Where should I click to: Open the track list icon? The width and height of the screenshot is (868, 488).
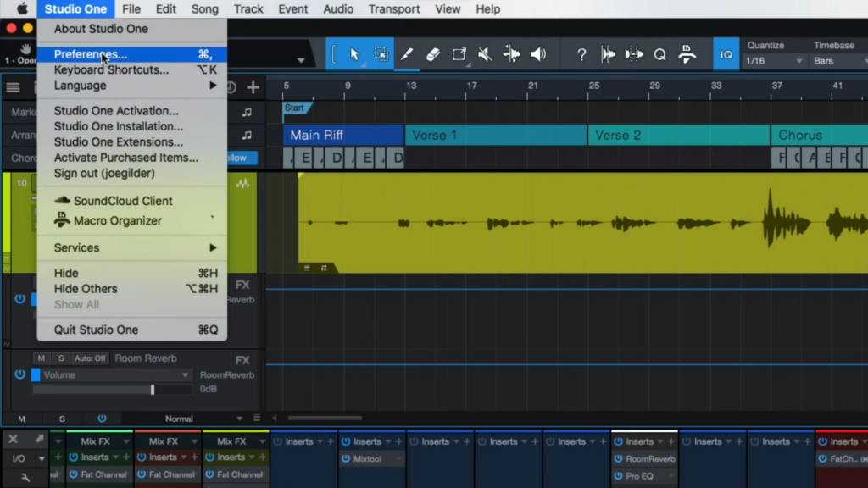click(x=14, y=87)
